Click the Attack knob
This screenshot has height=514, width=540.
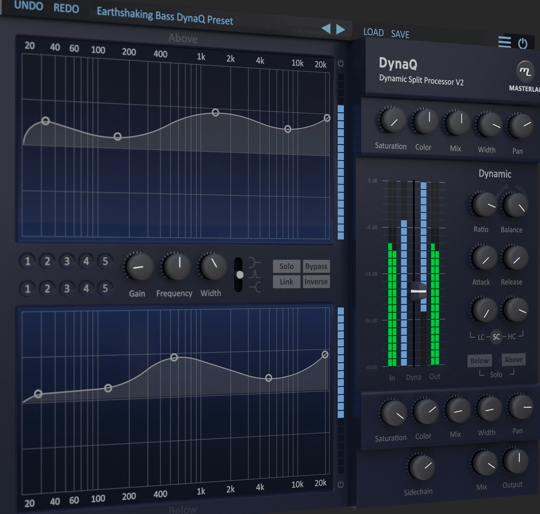(x=484, y=258)
